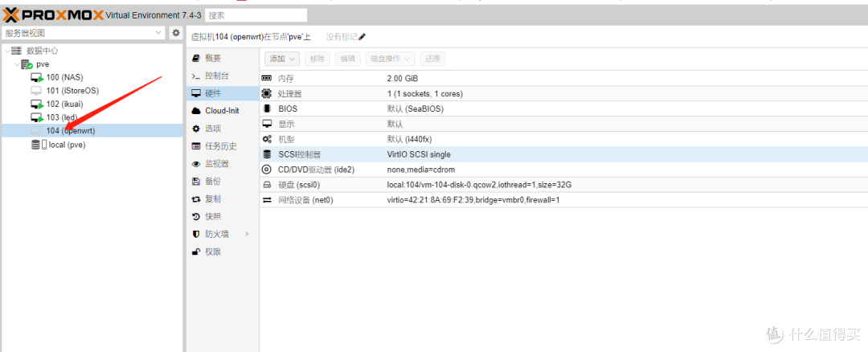The width and height of the screenshot is (868, 352).
Task: Click the vm-104-disk-0.qcow2 disk value
Action: (x=479, y=185)
